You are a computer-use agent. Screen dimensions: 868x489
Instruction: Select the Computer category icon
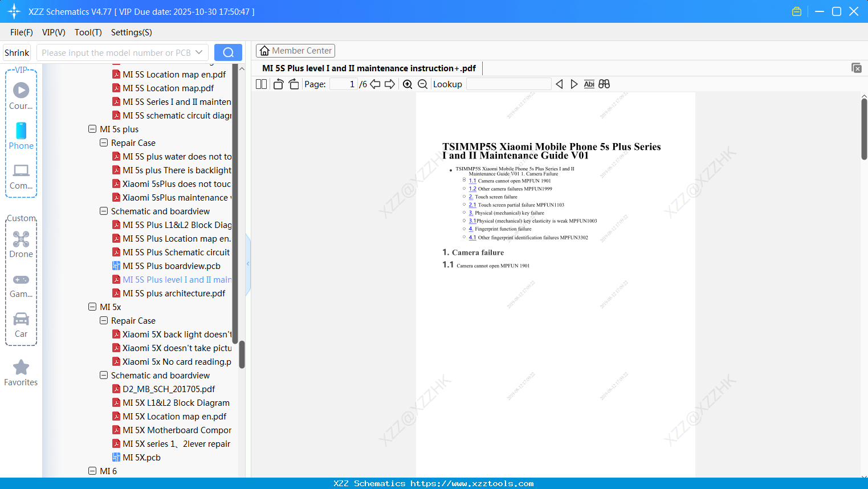pos(21,176)
